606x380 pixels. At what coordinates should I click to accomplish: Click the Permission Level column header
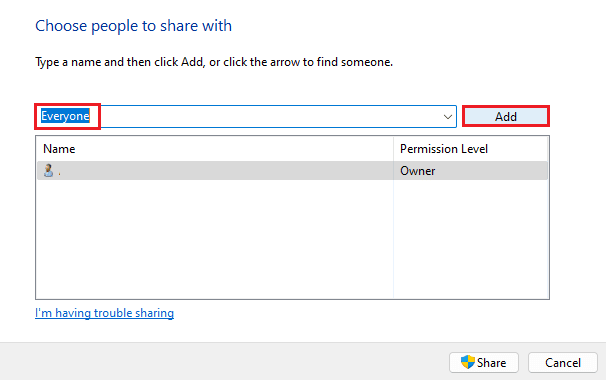(x=470, y=149)
